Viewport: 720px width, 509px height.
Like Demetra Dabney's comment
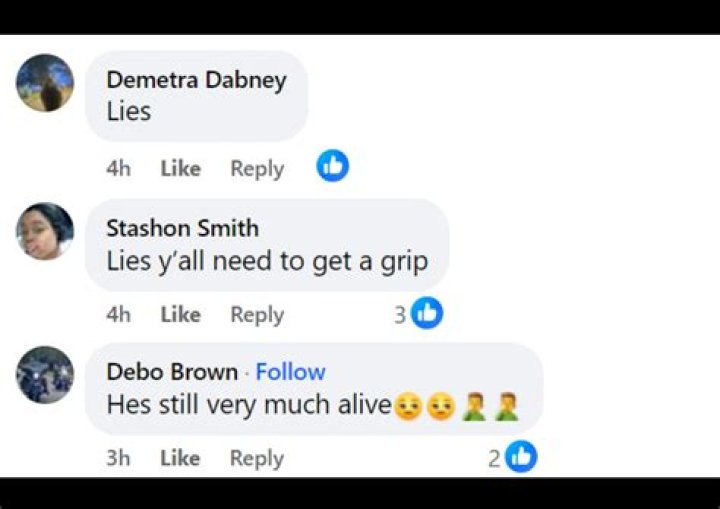pos(180,169)
